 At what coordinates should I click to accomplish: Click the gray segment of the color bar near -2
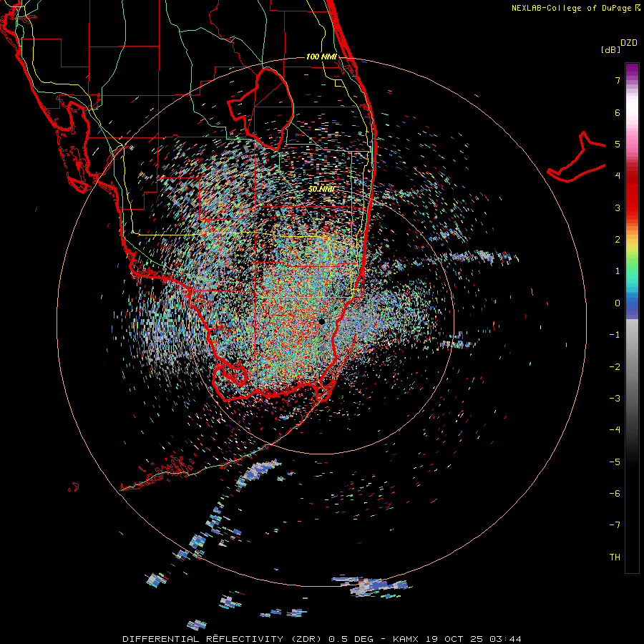pyautogui.click(x=632, y=367)
